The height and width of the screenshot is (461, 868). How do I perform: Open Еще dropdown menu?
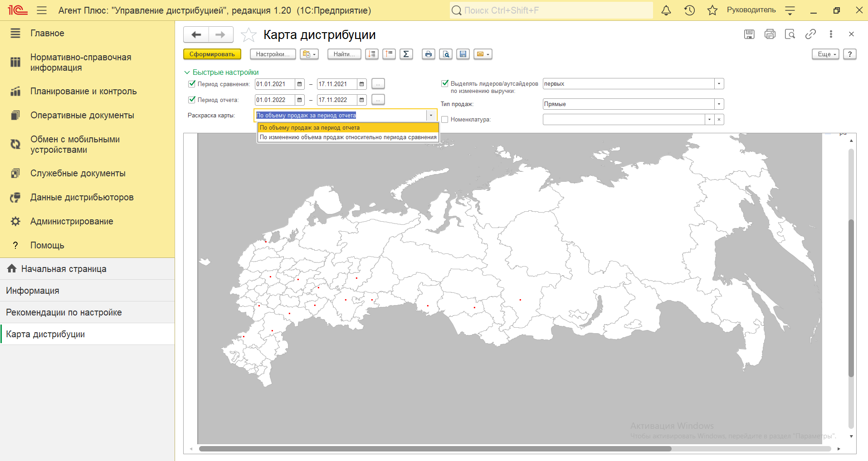coord(825,54)
